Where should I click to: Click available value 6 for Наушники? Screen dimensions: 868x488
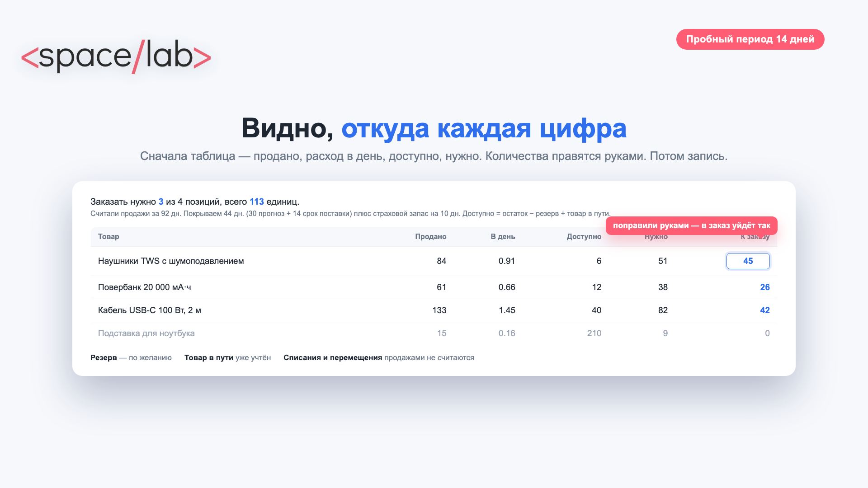[x=599, y=261]
